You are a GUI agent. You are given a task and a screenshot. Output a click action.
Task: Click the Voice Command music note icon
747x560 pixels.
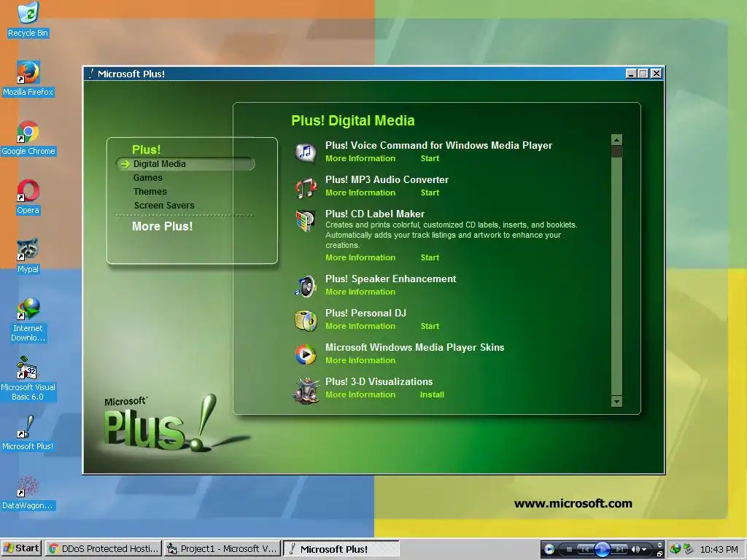point(306,152)
